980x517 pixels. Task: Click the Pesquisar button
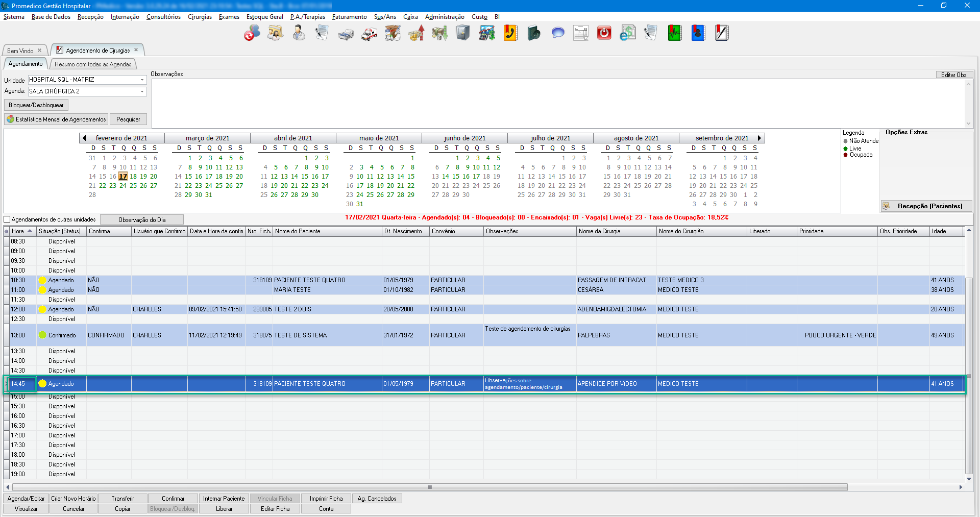pos(128,119)
